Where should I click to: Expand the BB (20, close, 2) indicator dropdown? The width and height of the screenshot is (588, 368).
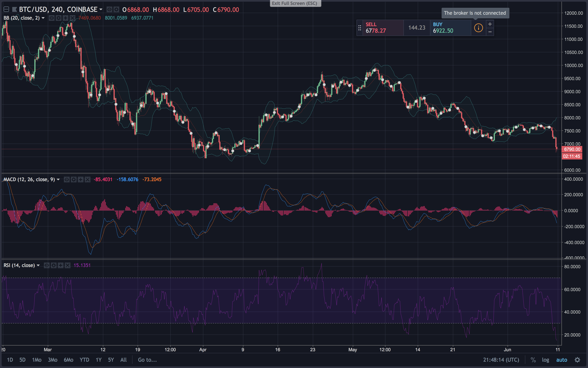pos(43,18)
